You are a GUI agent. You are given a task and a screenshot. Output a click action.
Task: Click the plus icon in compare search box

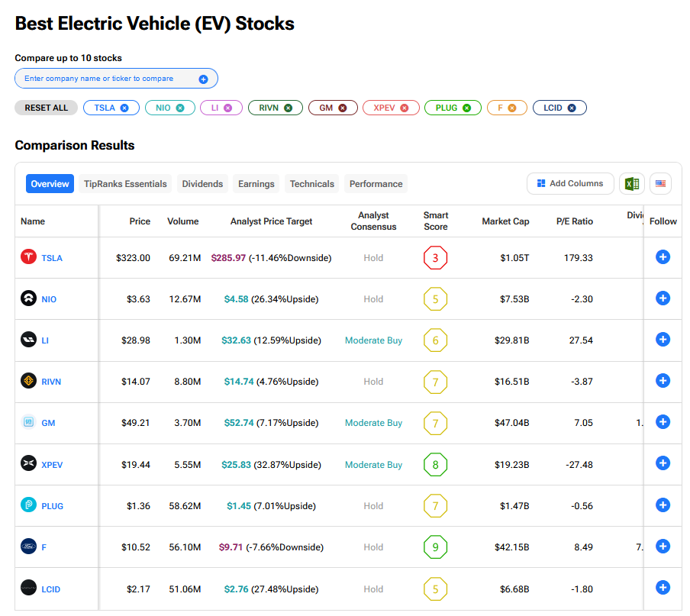pyautogui.click(x=203, y=79)
